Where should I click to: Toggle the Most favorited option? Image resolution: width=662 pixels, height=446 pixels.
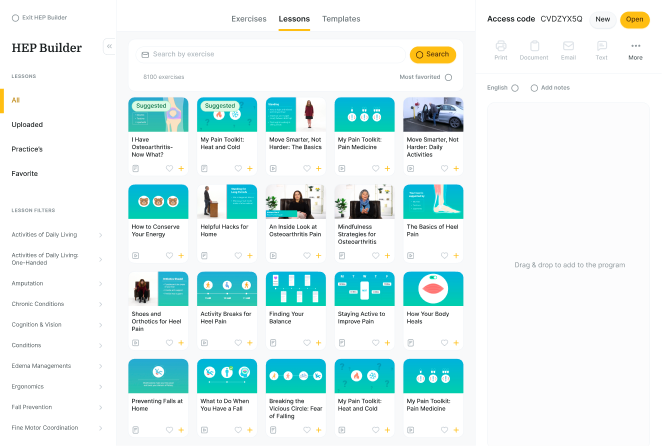coord(448,77)
